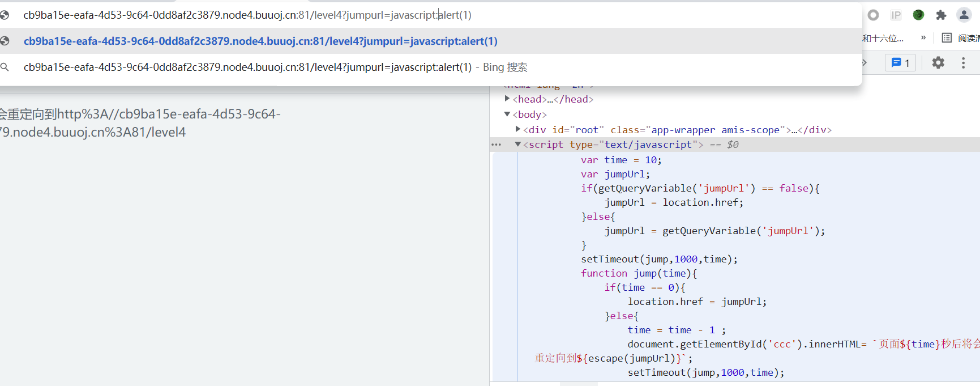The height and width of the screenshot is (386, 980).
Task: Collapse the script text/javascript node
Action: click(517, 145)
